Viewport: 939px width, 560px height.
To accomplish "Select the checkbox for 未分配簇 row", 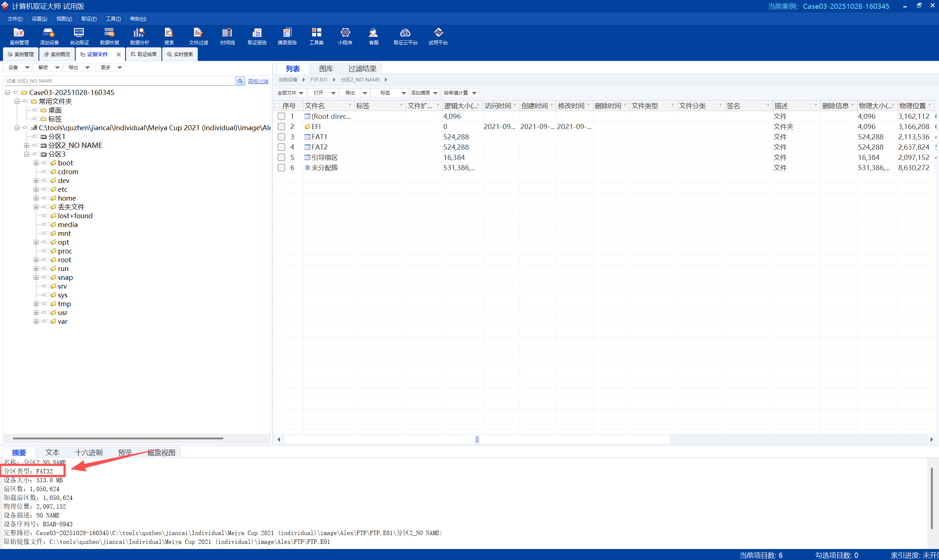I will click(281, 168).
